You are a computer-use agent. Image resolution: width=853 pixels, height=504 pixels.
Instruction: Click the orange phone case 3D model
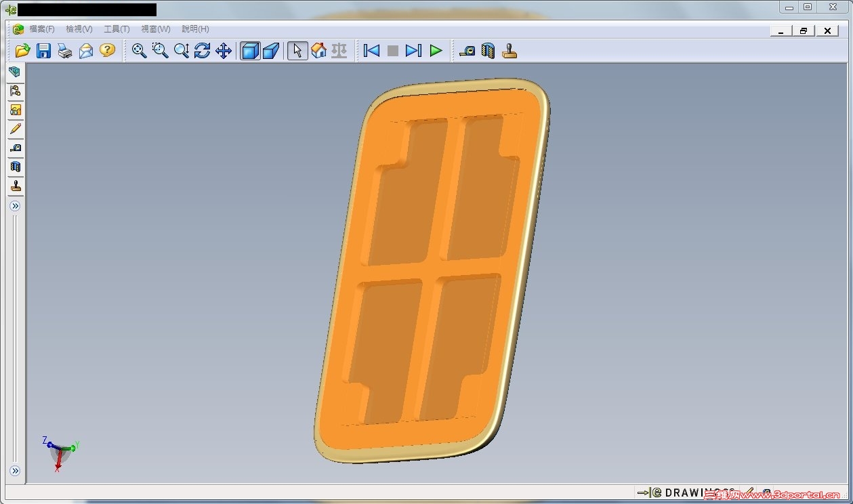coord(432,271)
